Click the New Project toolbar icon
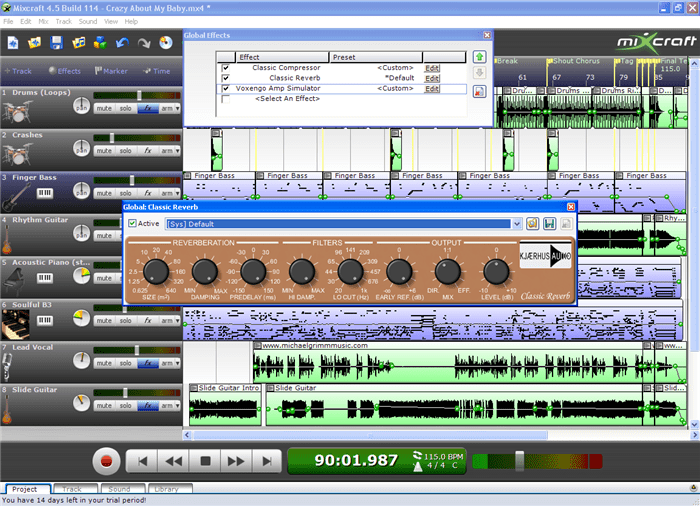The image size is (700, 506). 12,43
